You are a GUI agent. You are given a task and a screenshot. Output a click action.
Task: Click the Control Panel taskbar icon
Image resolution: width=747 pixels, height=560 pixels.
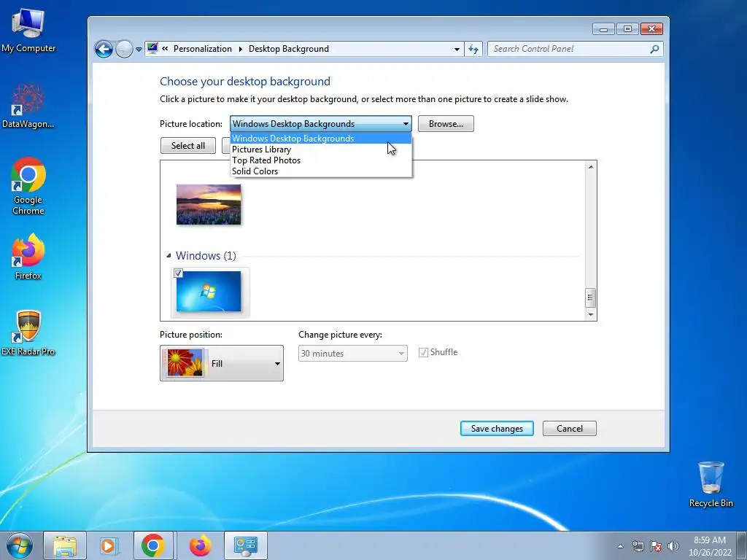[x=245, y=545]
